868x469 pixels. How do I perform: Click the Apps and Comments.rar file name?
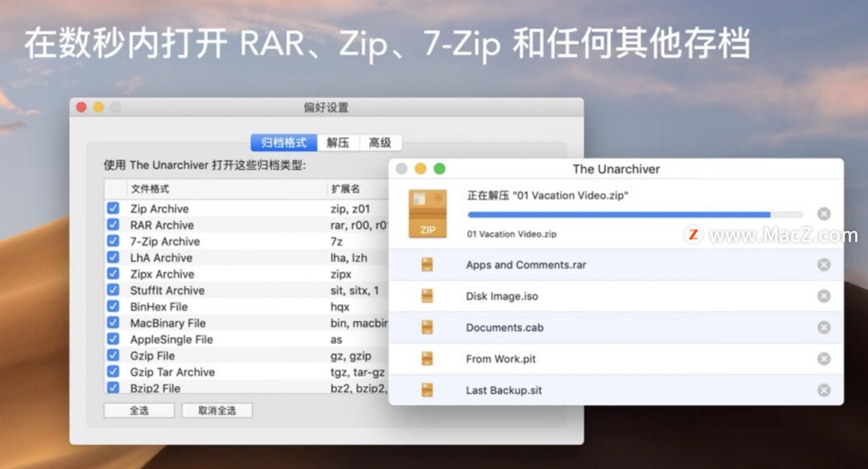(x=526, y=265)
